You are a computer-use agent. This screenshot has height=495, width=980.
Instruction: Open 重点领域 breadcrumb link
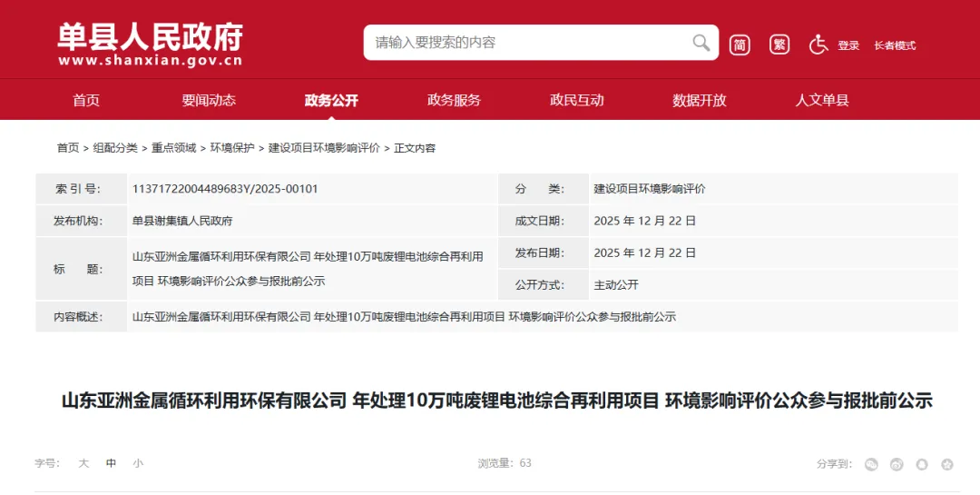pyautogui.click(x=173, y=148)
